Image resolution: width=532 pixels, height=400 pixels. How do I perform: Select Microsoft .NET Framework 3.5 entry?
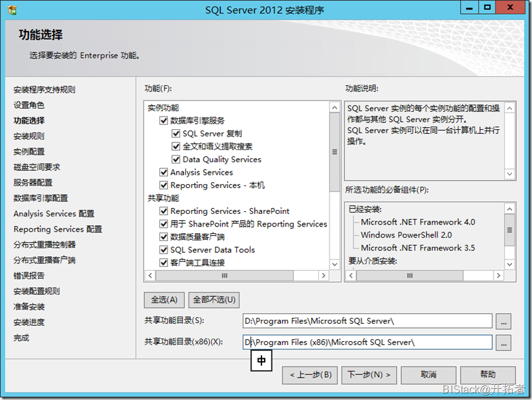tap(418, 248)
